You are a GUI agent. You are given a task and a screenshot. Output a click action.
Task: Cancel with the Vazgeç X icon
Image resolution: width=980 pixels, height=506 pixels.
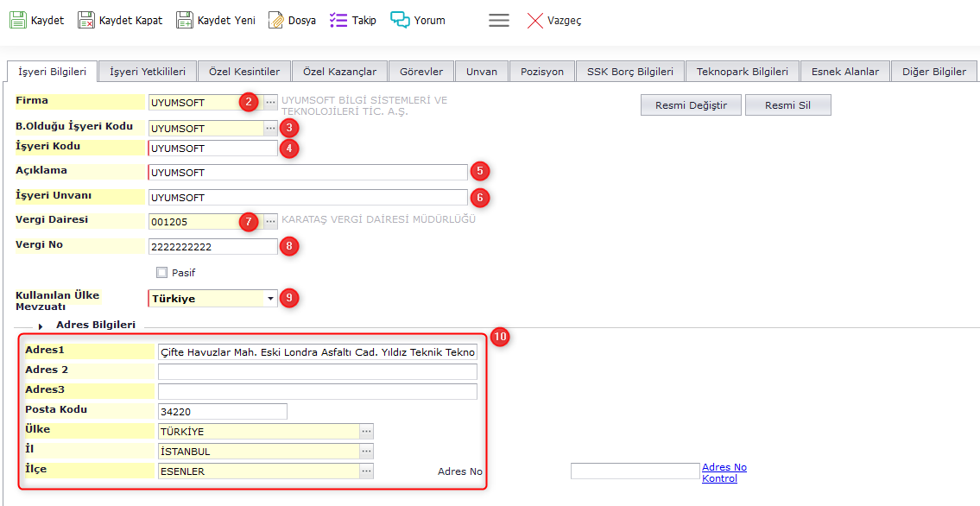pyautogui.click(x=536, y=20)
